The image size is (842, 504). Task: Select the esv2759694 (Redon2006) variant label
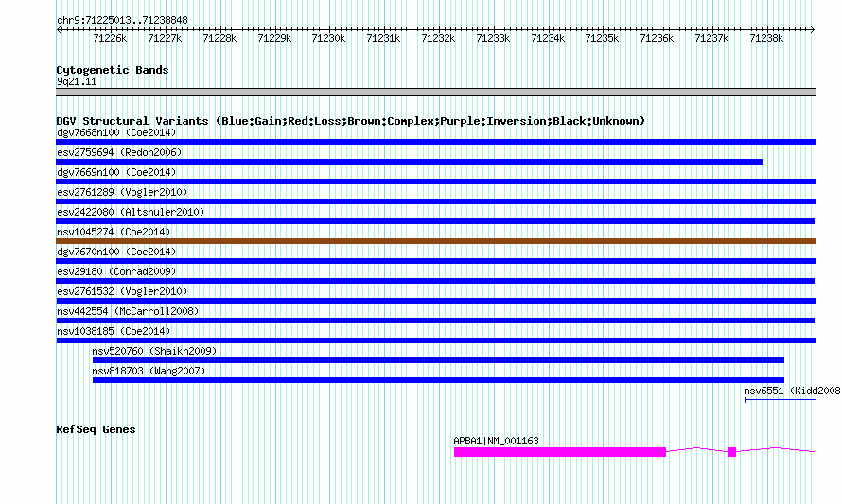pyautogui.click(x=119, y=152)
